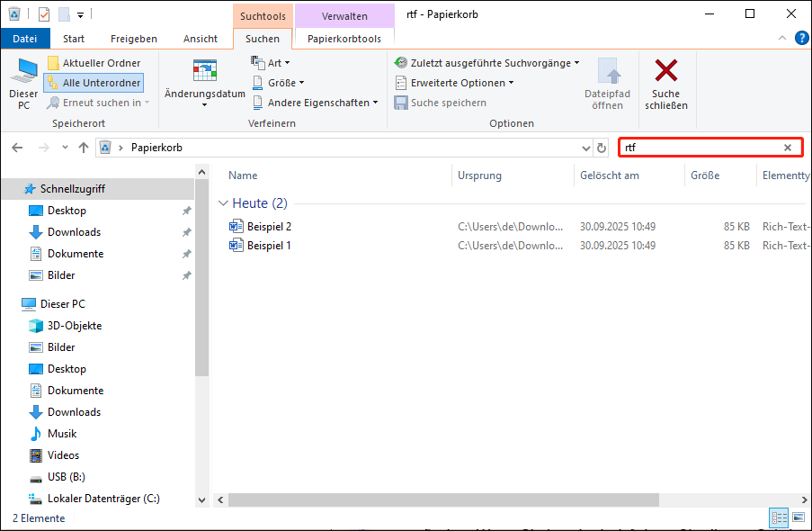Open the Papierkorbtools ribbon tab
Image resolution: width=812 pixels, height=531 pixels.
(344, 39)
